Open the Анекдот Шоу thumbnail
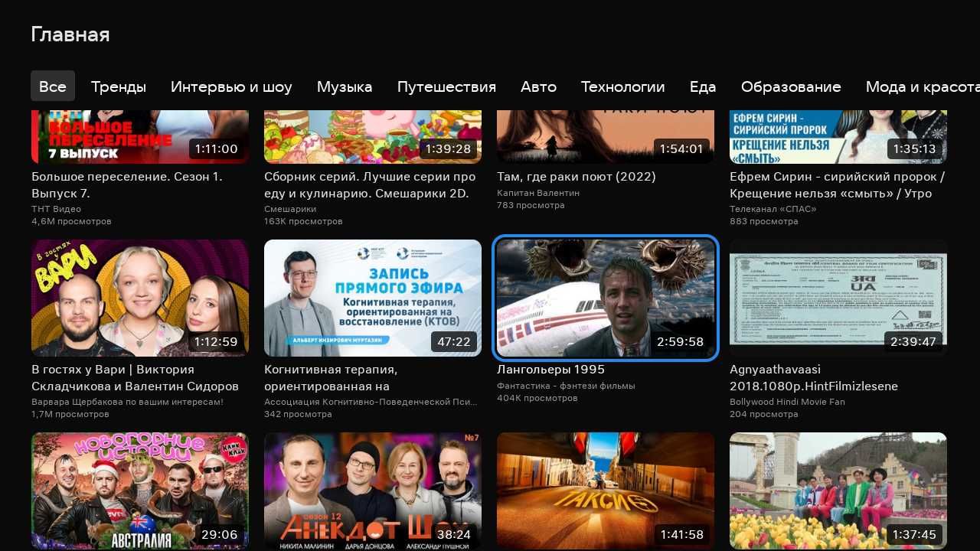The image size is (980, 551). tap(373, 491)
